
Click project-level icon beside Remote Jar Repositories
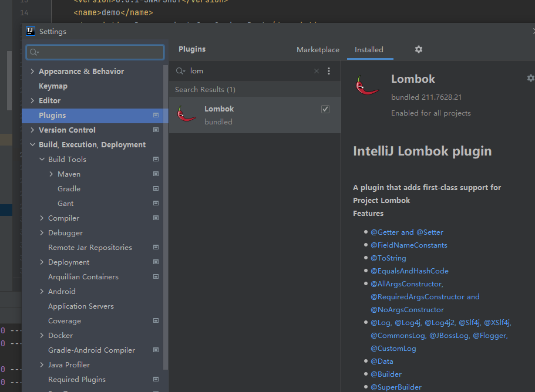click(156, 247)
